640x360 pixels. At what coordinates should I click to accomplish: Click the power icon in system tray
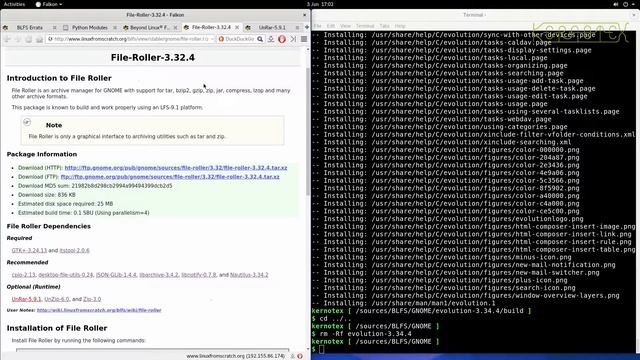tap(625, 4)
